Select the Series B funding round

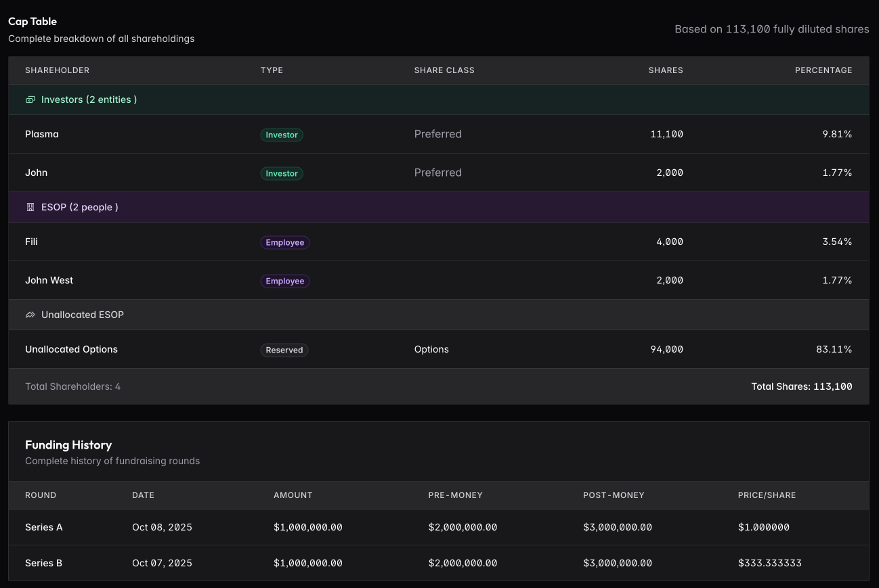(44, 563)
